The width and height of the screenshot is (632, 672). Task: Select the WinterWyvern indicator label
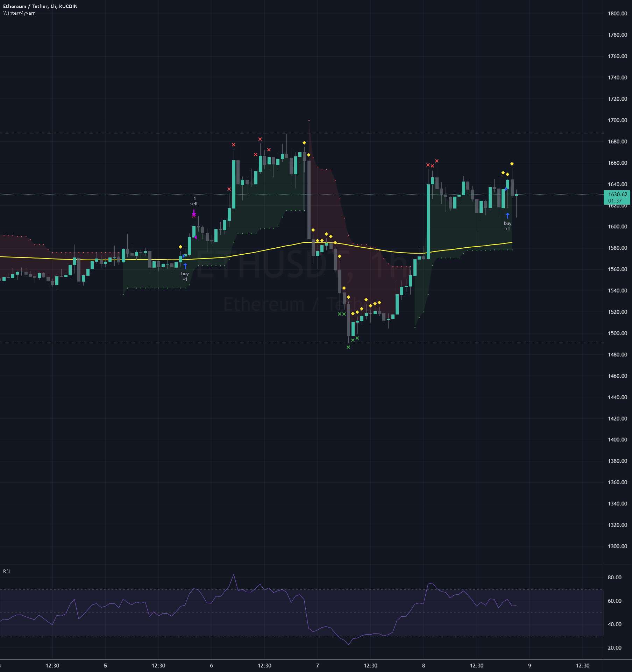pyautogui.click(x=19, y=13)
